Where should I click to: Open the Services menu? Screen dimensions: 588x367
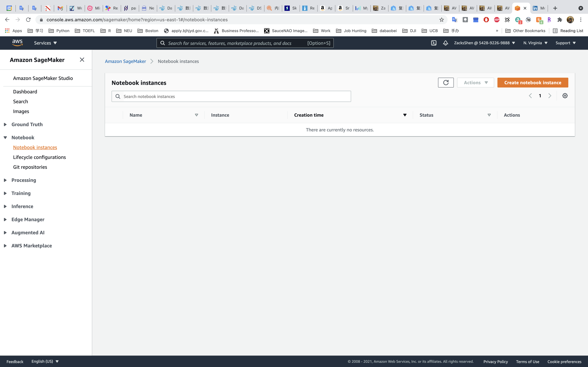(x=45, y=43)
